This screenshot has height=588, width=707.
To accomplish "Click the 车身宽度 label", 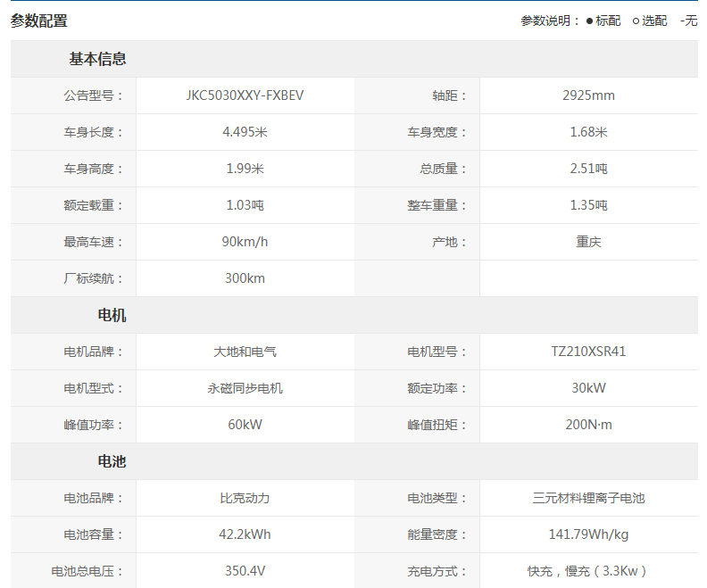I will [437, 132].
